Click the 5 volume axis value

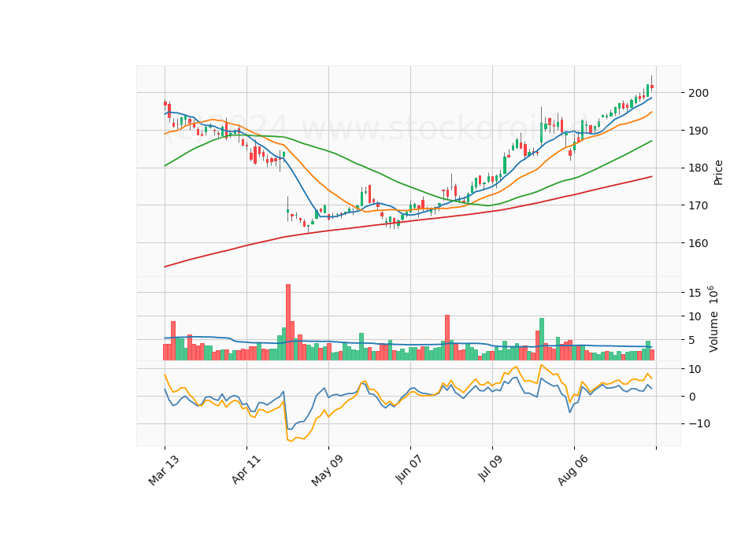click(x=692, y=341)
